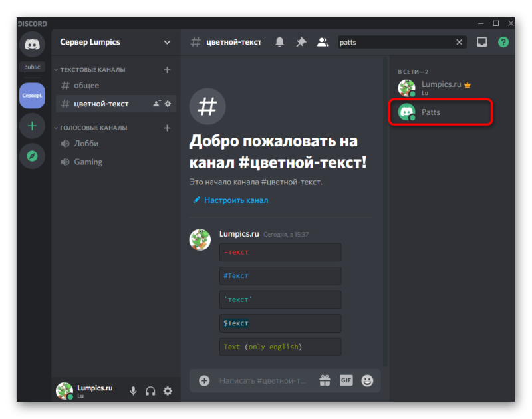Clear the search field with X

(459, 42)
